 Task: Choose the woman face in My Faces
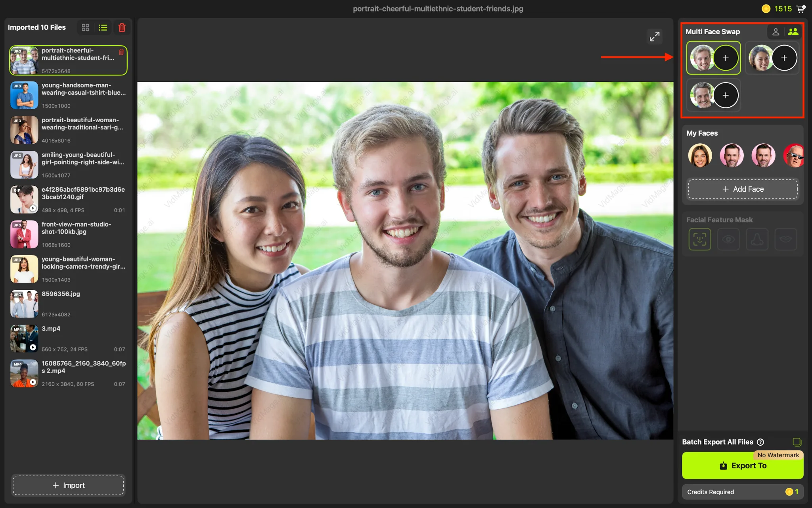coord(700,155)
